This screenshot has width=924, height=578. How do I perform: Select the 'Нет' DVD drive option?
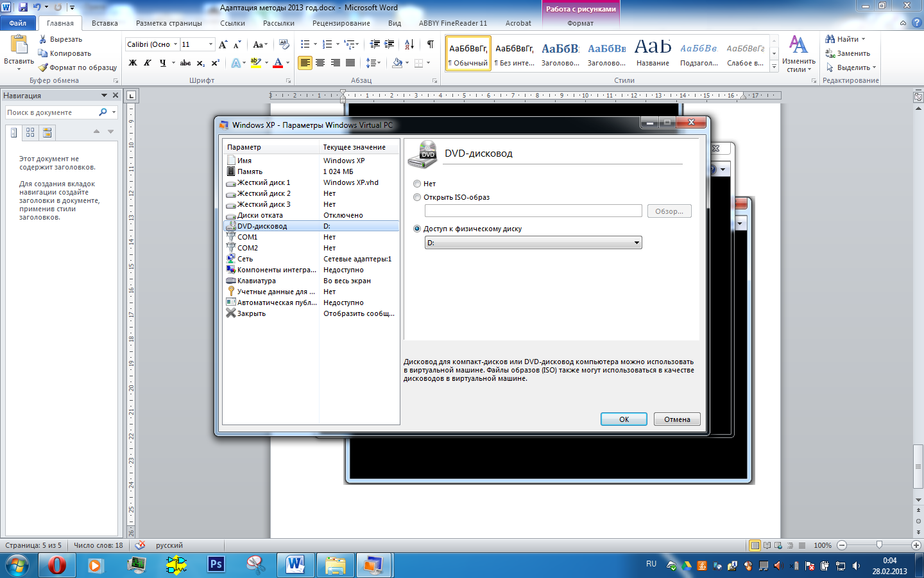pos(417,184)
